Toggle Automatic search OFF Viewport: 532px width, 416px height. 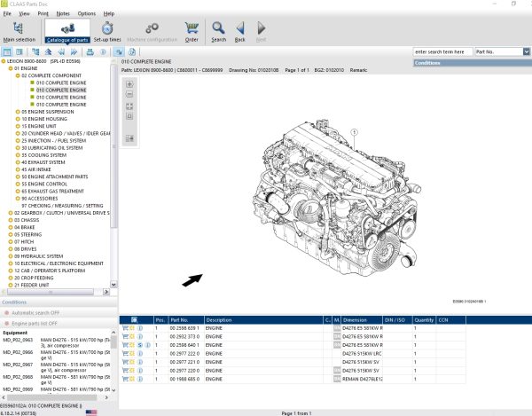(35, 313)
